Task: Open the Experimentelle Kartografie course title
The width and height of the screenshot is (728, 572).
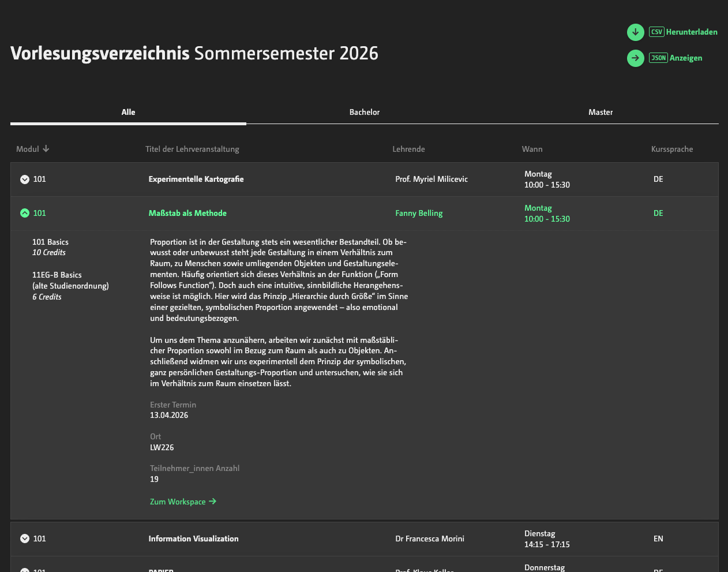Action: pos(196,179)
